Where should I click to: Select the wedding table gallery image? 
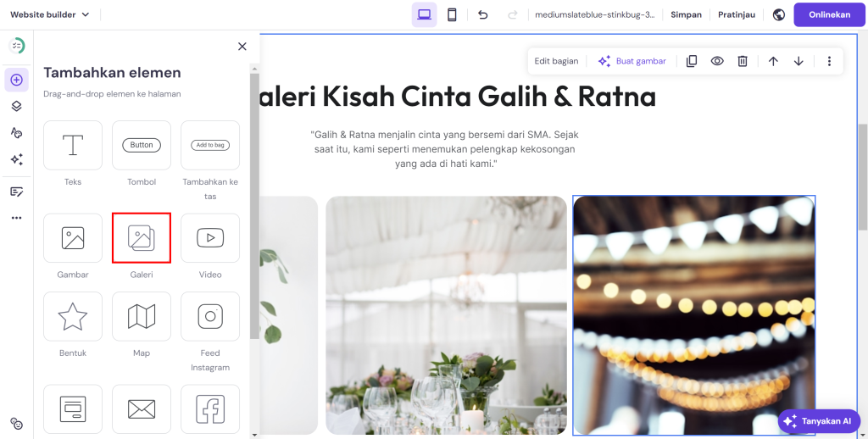tap(446, 315)
